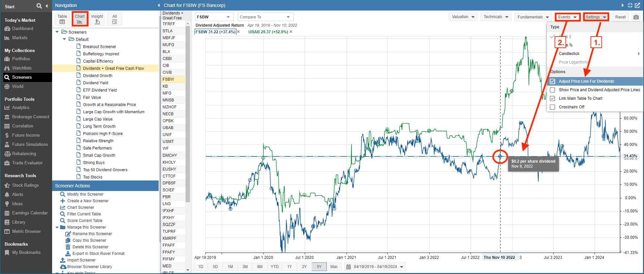Collapse the Default screeners folder
Viewport: 644px width, 274px height.
click(64, 39)
